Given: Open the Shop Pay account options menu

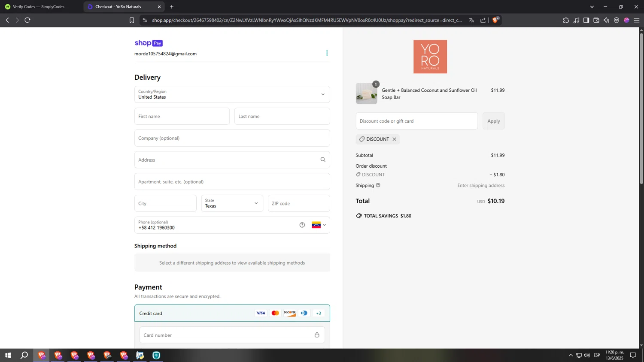Looking at the screenshot, I should [327, 53].
